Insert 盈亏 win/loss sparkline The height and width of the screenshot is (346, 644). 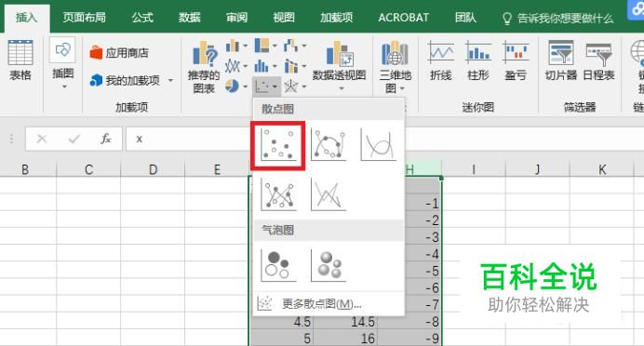point(516,60)
